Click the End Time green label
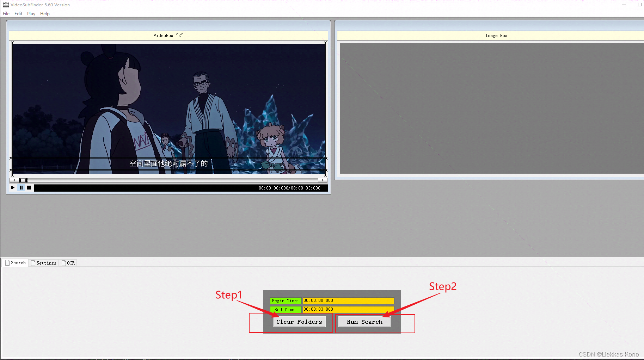 286,310
